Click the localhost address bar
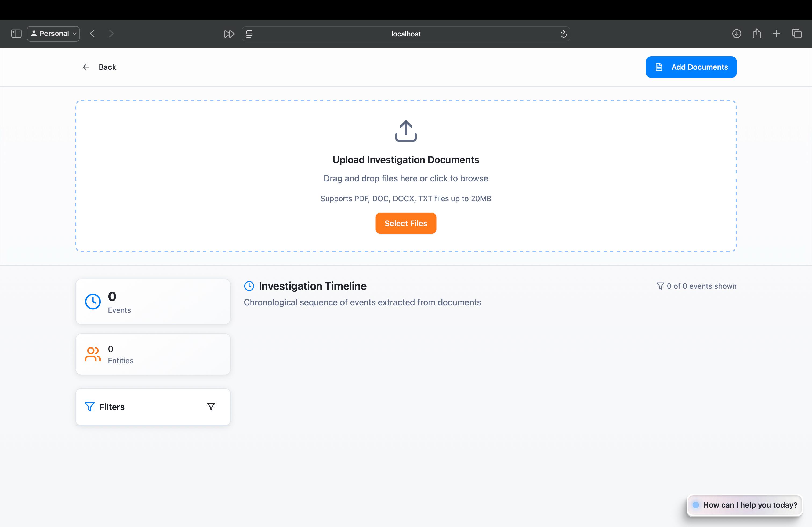The width and height of the screenshot is (812, 527). click(x=406, y=34)
